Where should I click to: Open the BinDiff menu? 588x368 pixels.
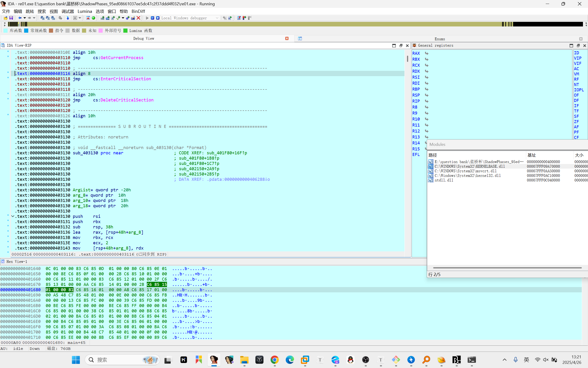(138, 11)
